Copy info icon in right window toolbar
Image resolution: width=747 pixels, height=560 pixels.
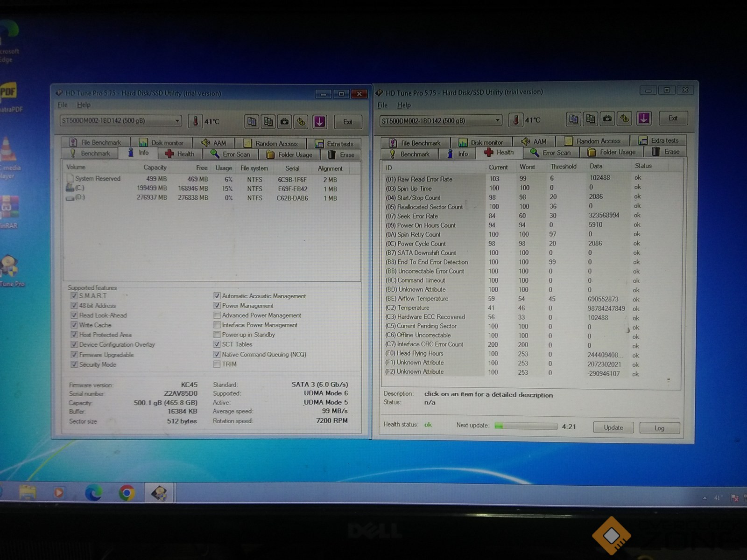tap(574, 119)
